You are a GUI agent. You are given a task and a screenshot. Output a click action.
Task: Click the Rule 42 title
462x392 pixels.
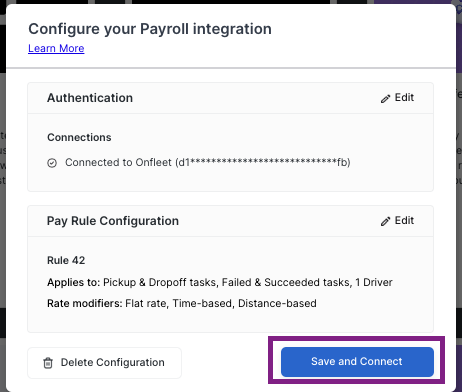(x=66, y=260)
